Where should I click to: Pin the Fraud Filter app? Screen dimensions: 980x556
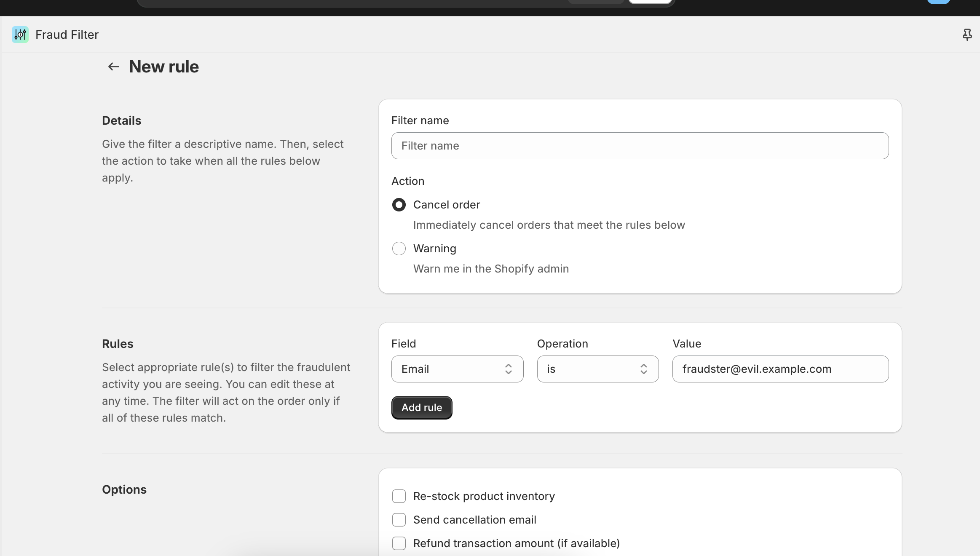point(967,35)
